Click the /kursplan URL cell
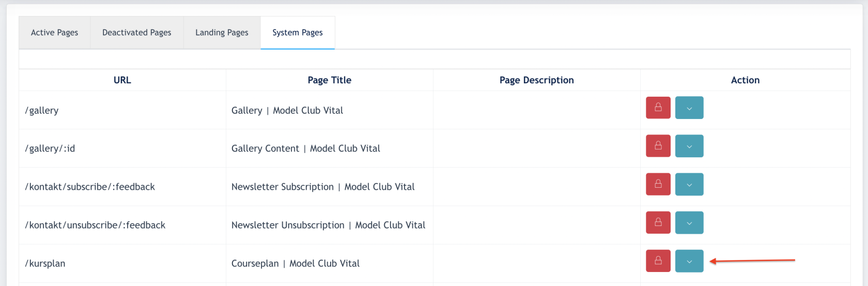The height and width of the screenshot is (286, 868). (x=122, y=263)
